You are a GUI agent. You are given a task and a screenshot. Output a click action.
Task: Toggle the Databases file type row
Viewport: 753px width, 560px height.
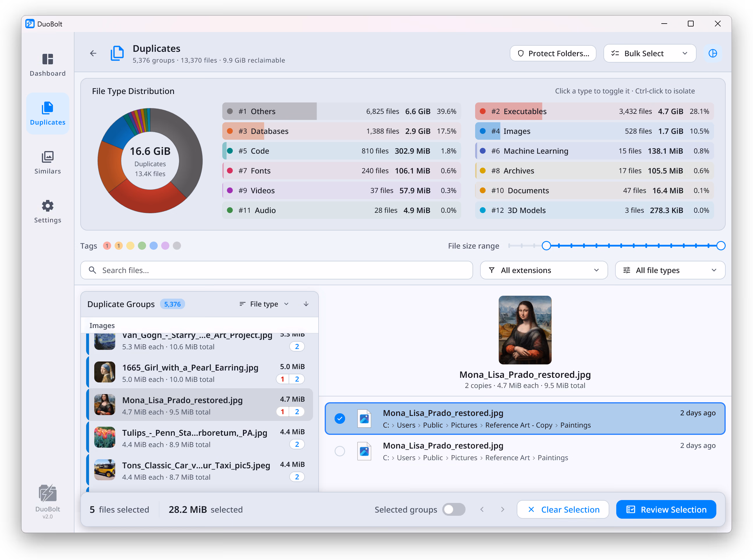coord(341,131)
